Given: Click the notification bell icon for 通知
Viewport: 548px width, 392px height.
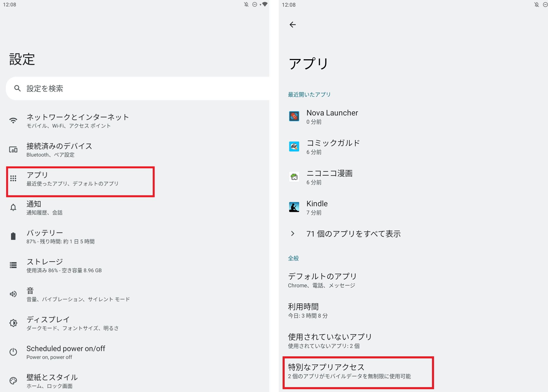Looking at the screenshot, I should 13,207.
